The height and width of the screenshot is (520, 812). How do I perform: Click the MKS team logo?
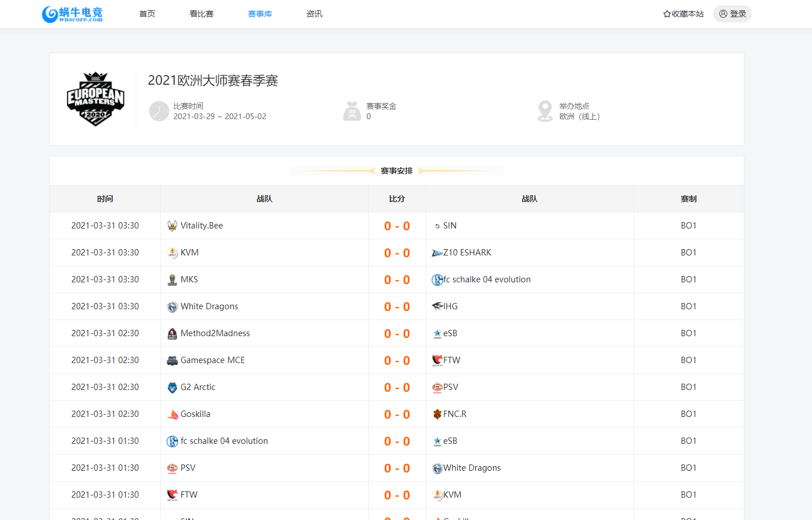(x=172, y=279)
